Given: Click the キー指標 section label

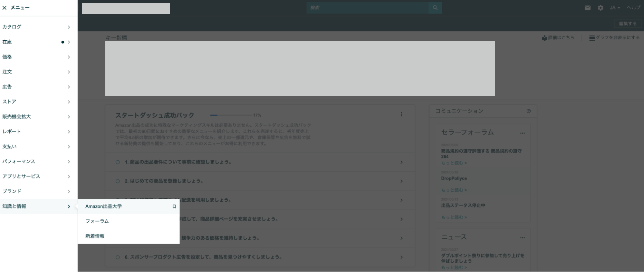Looking at the screenshot, I should point(116,38).
